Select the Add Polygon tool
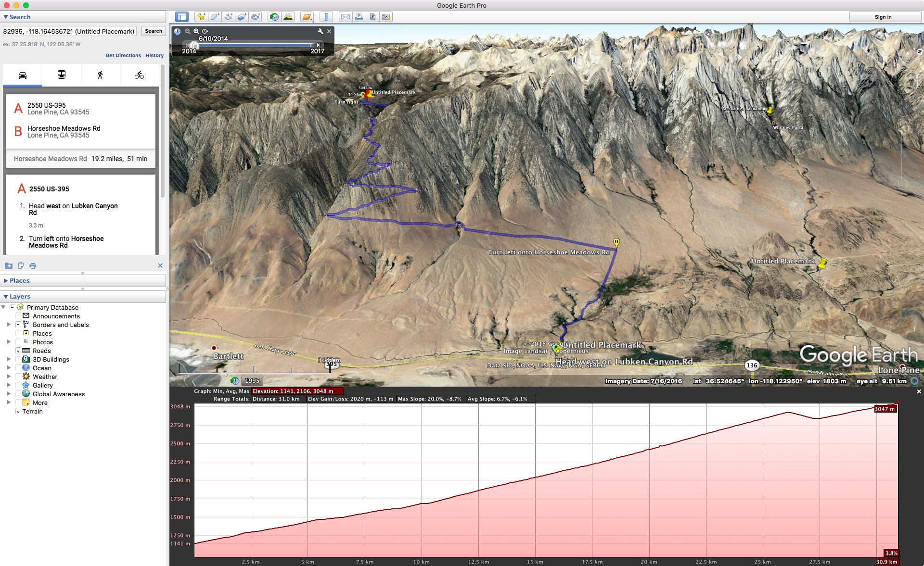The height and width of the screenshot is (566, 924). [x=215, y=17]
